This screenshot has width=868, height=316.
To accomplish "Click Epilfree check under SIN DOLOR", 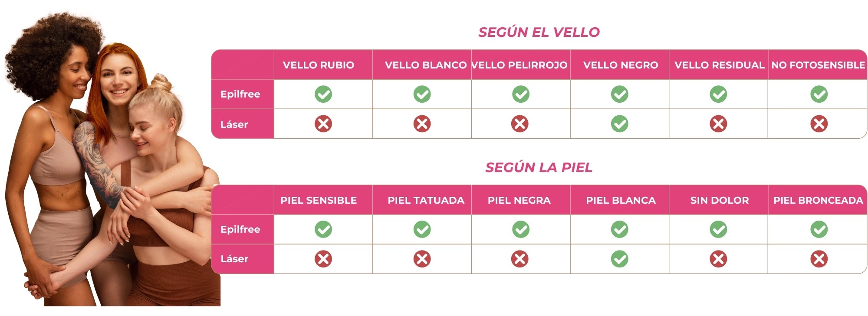I will (x=718, y=229).
